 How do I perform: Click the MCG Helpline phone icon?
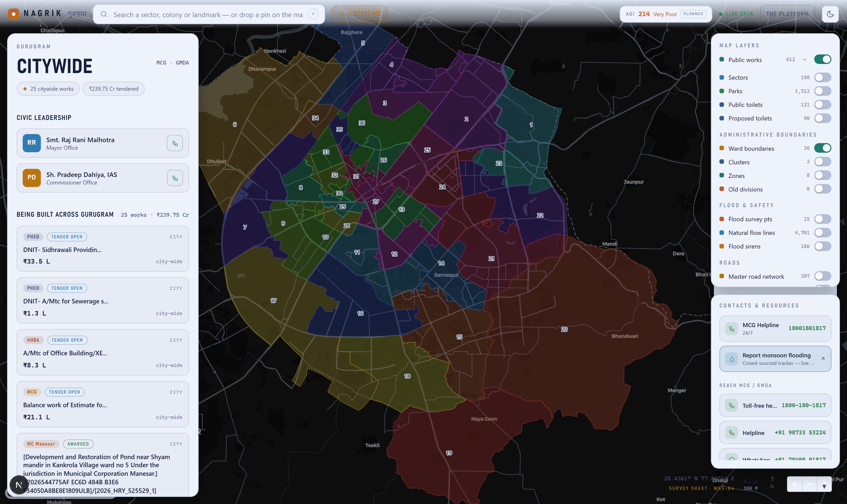[732, 328]
